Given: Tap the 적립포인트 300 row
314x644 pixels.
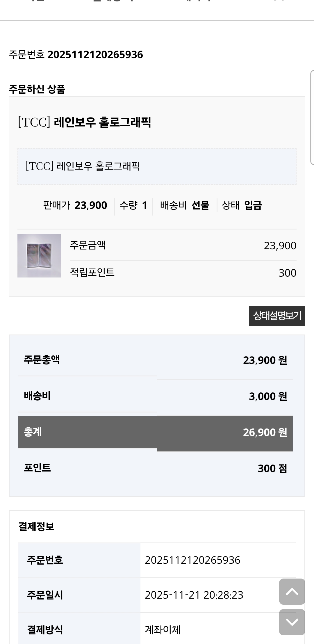Looking at the screenshot, I should coord(183,273).
